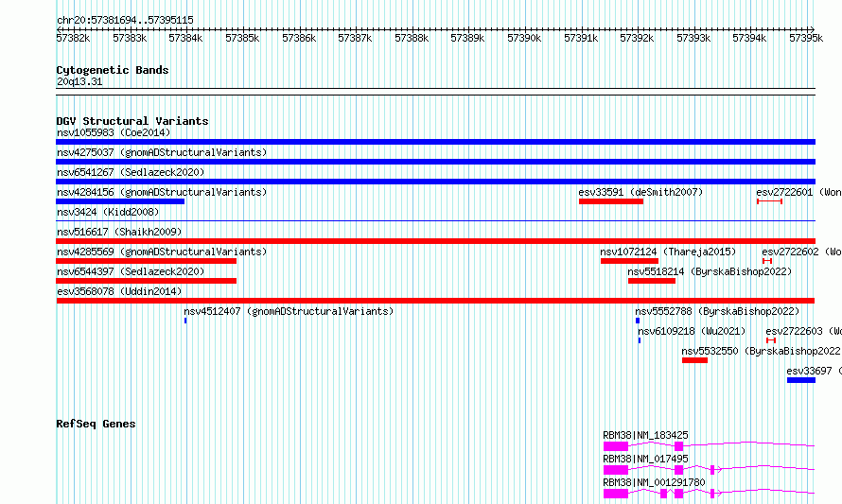Click the nsv1055983 (Coe2014) blue variant bar
Viewport: 842px width, 504px height.
click(x=435, y=142)
